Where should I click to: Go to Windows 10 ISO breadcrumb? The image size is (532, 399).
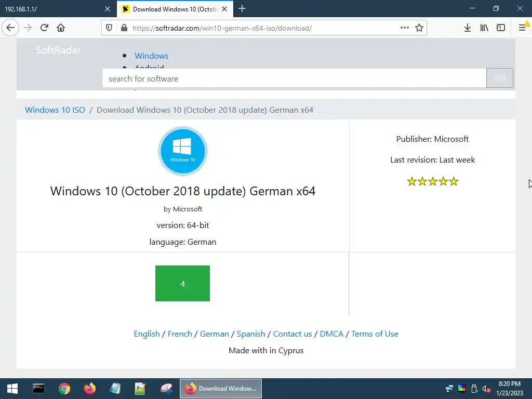55,110
